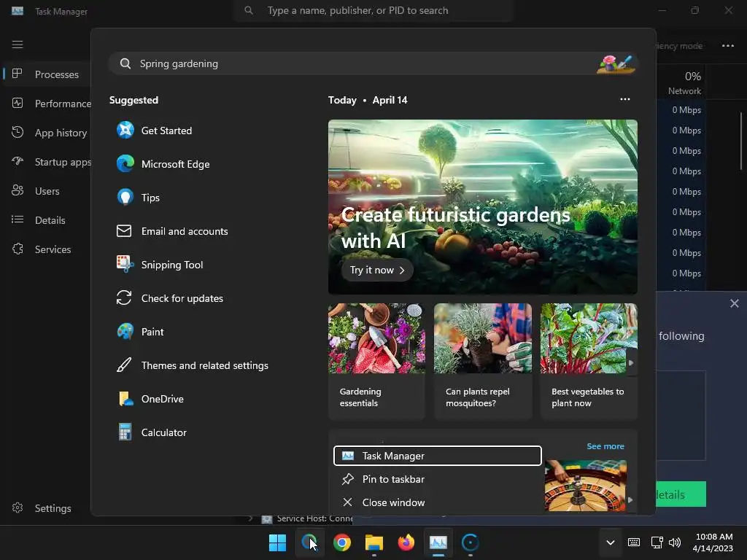Open the Cortana-style circle app on taskbar
Image resolution: width=747 pixels, height=560 pixels.
(x=471, y=542)
